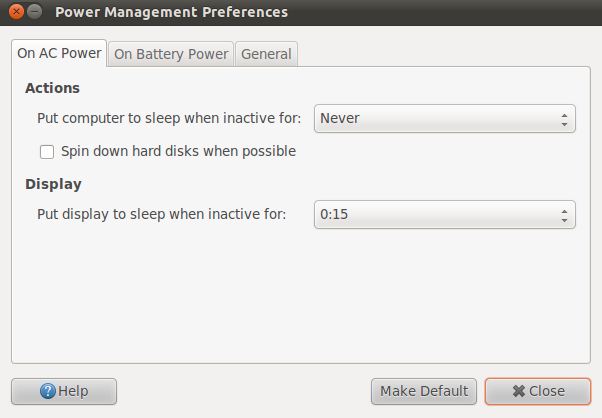Click the X icon on Close button

[518, 391]
